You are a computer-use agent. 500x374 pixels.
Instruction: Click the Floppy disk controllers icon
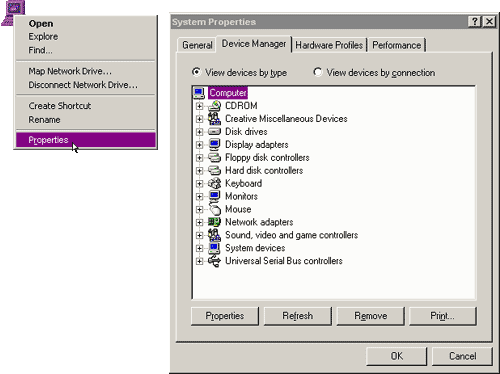[214, 158]
